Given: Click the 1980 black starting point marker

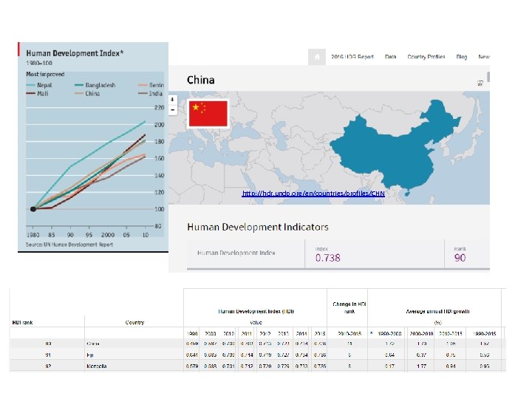Looking at the screenshot, I should [x=33, y=209].
